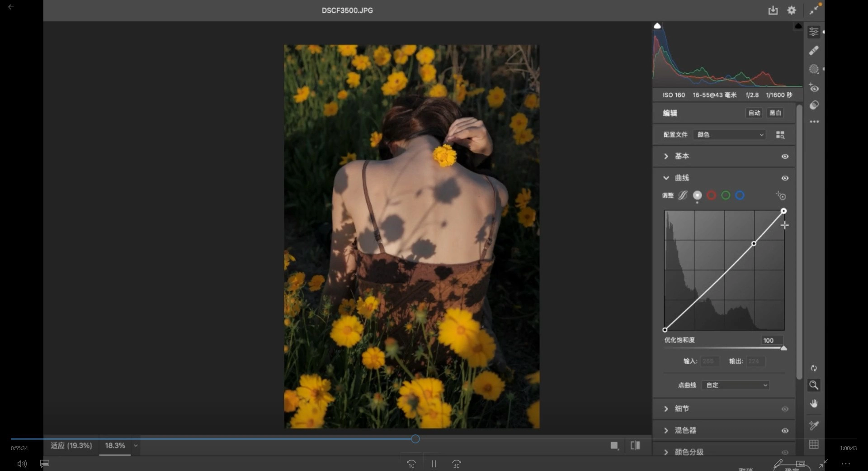The width and height of the screenshot is (868, 471).
Task: Pause the video playback
Action: point(434,464)
